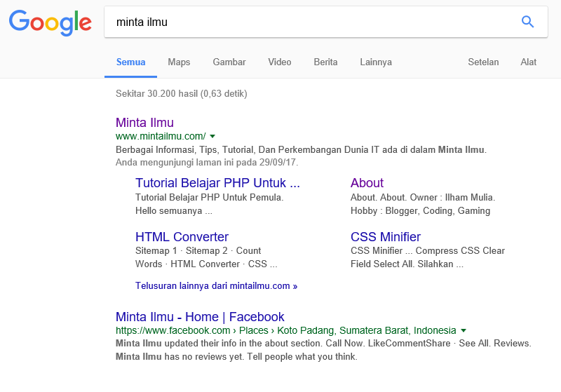Click the Google logo
The image size is (561, 392).
tap(50, 22)
